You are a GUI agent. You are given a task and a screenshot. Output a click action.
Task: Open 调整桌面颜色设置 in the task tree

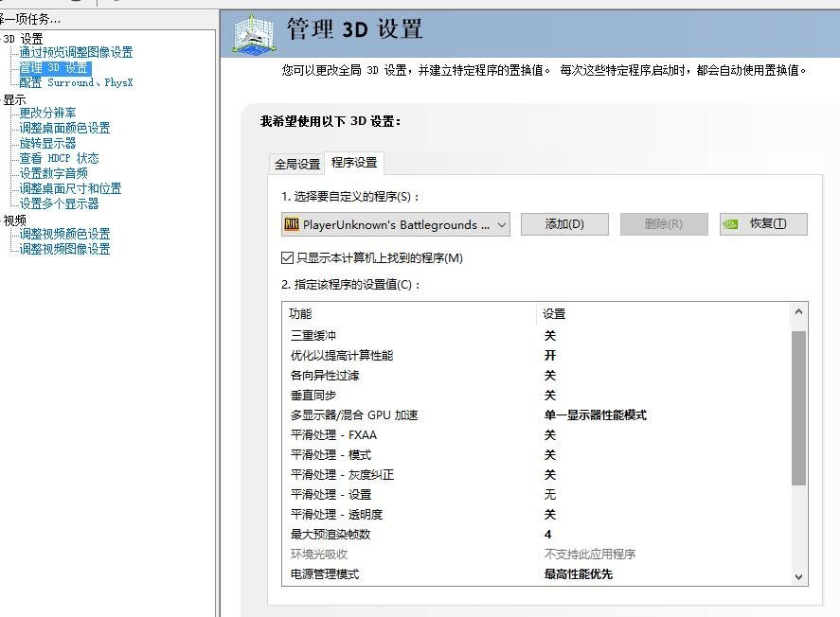tap(64, 128)
